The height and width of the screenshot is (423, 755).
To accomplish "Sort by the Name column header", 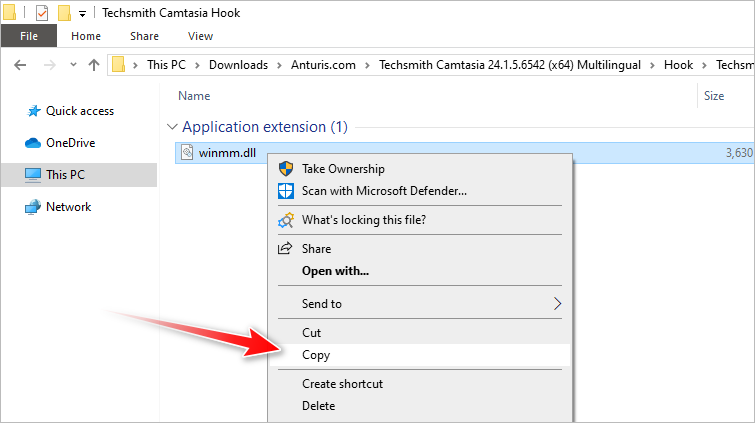I will (194, 96).
